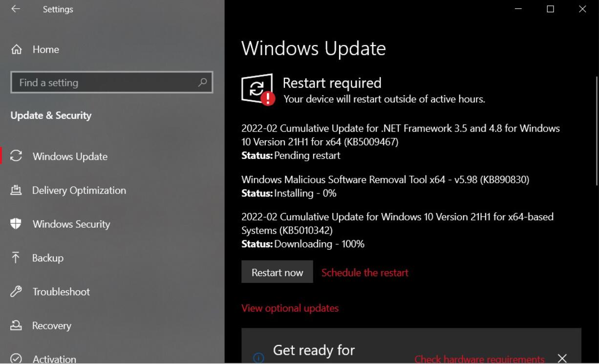599x364 pixels.
Task: Dismiss the Get ready for banner
Action: click(x=562, y=358)
